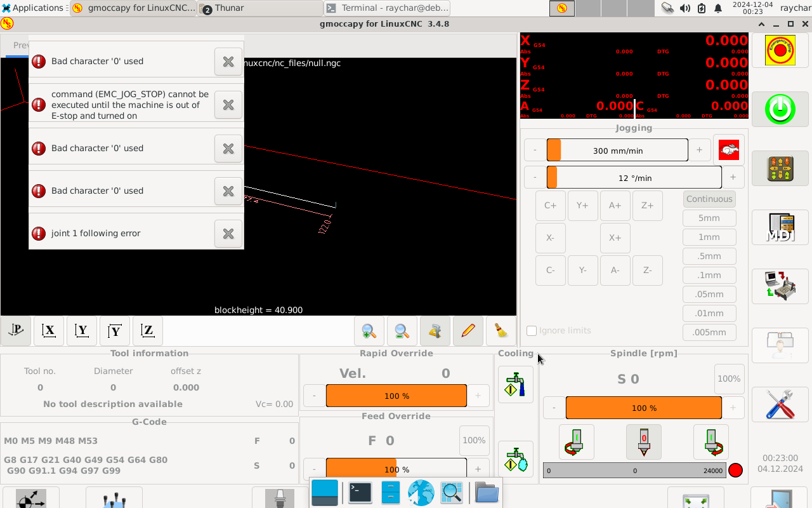This screenshot has height=508, width=812.
Task: Decrease spindle override with minus
Action: coord(554,408)
